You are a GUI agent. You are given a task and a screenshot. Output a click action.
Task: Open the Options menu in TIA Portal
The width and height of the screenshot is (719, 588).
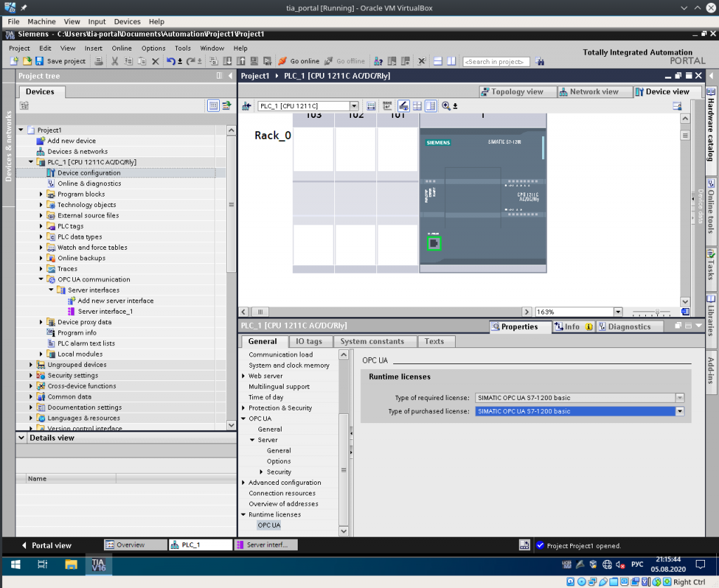click(153, 48)
